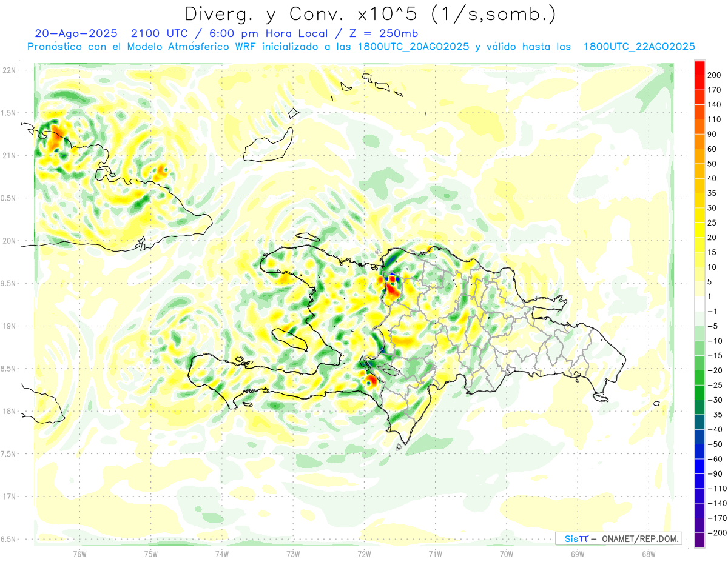Click latitude axis label '22N'
The height and width of the screenshot is (562, 728).
coord(9,70)
